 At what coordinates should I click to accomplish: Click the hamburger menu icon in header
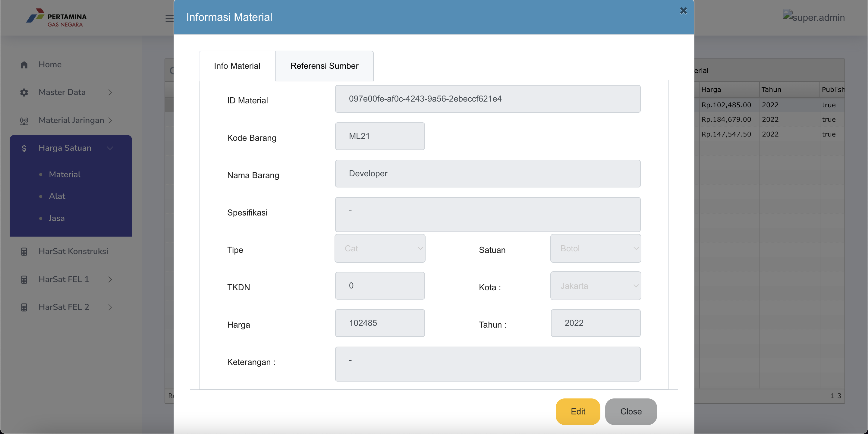click(169, 18)
